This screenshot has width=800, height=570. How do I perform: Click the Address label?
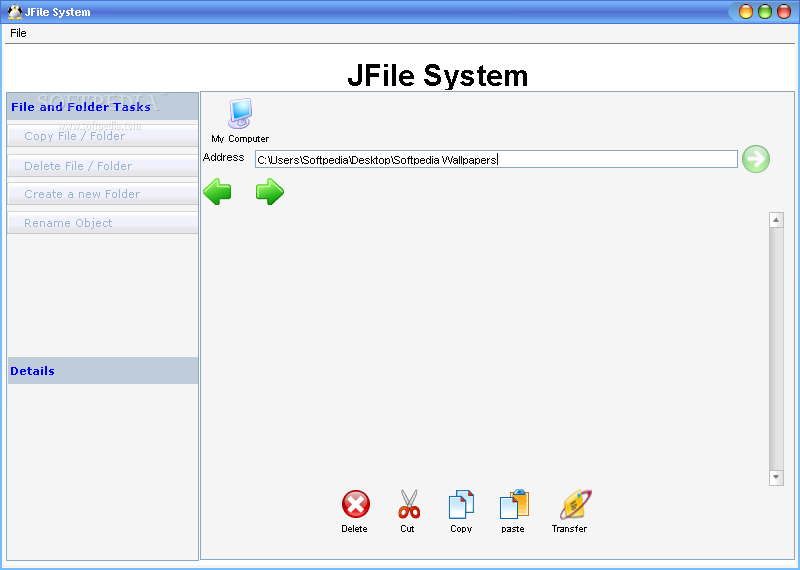223,157
